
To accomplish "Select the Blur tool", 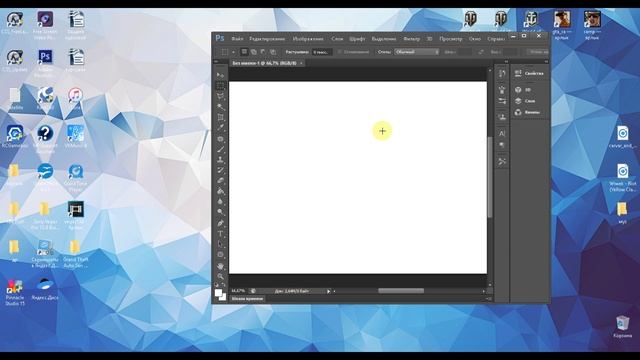I will pyautogui.click(x=220, y=202).
